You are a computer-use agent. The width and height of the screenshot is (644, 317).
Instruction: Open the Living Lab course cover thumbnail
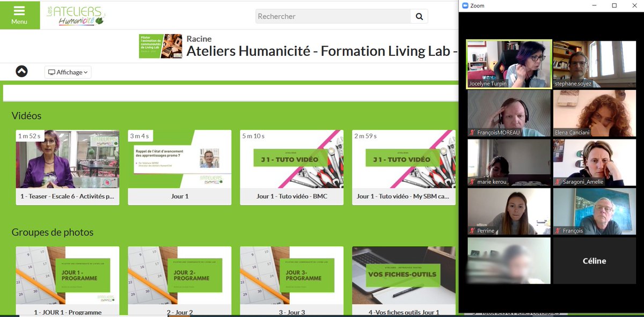160,46
